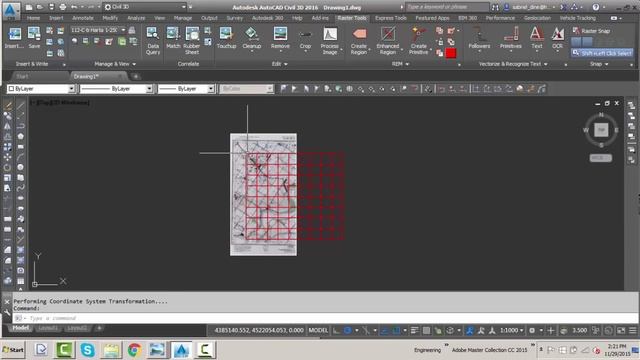Click the Windows Start button

[x=13, y=350]
